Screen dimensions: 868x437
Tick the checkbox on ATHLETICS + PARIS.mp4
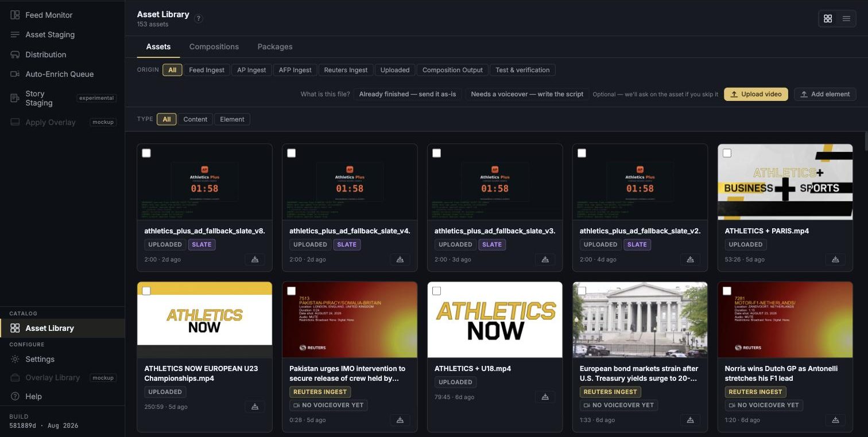(x=727, y=153)
